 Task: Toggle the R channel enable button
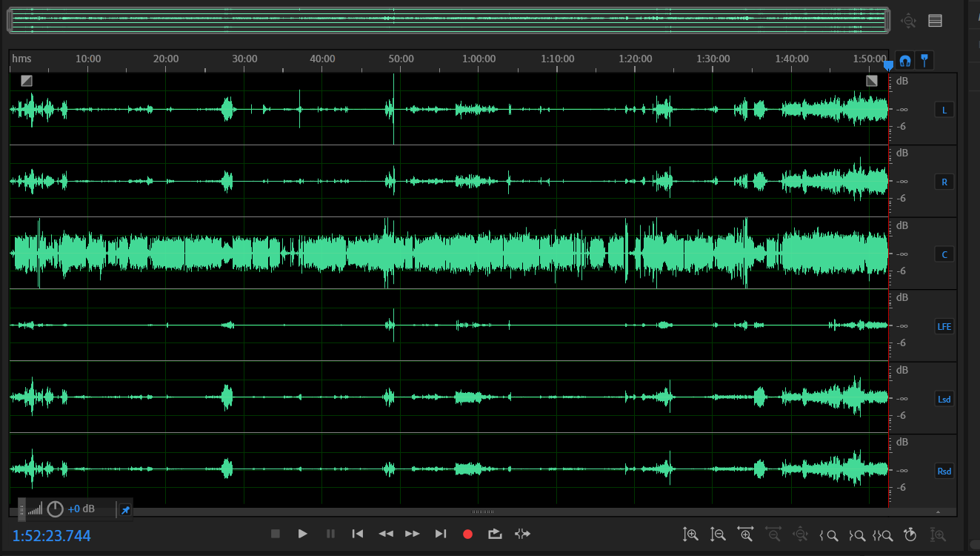click(944, 182)
